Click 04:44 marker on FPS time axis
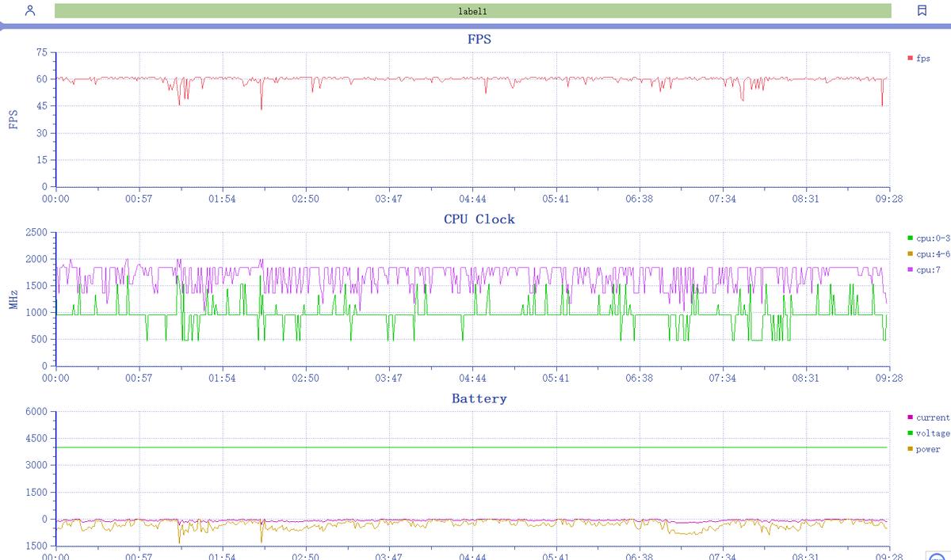This screenshot has width=951, height=560. point(472,199)
